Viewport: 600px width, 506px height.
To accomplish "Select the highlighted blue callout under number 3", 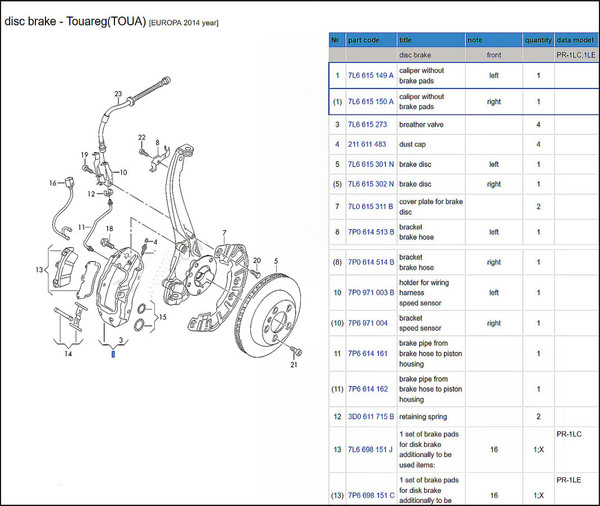I will click(113, 354).
